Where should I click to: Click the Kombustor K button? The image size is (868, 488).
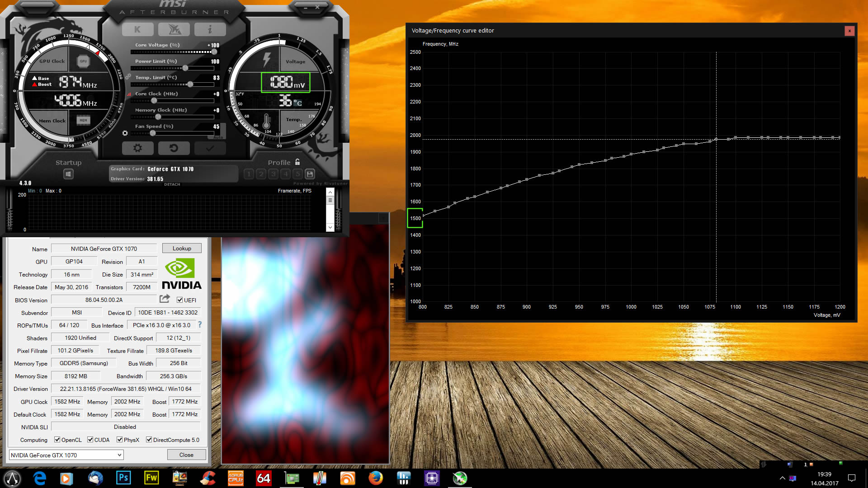click(137, 30)
